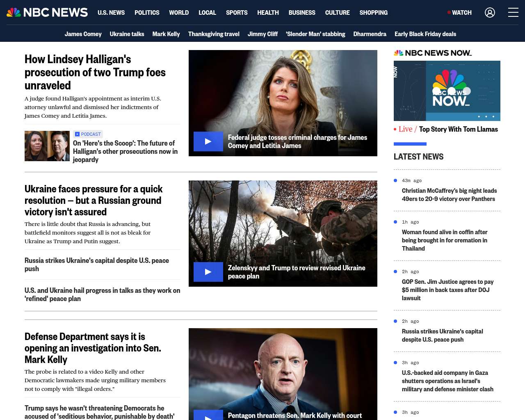The height and width of the screenshot is (420, 525).
Task: Read the U.S.-backed Gaza aid company story
Action: (x=447, y=381)
